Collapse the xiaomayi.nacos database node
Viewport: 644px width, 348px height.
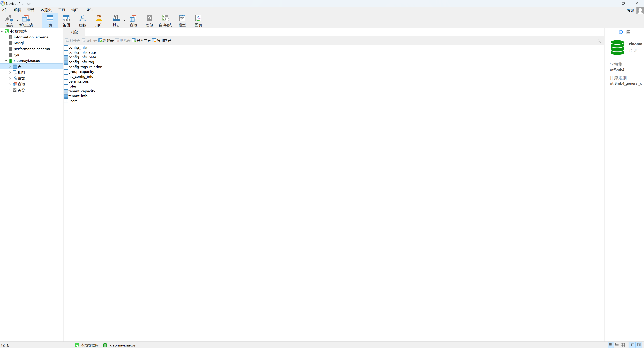6,61
